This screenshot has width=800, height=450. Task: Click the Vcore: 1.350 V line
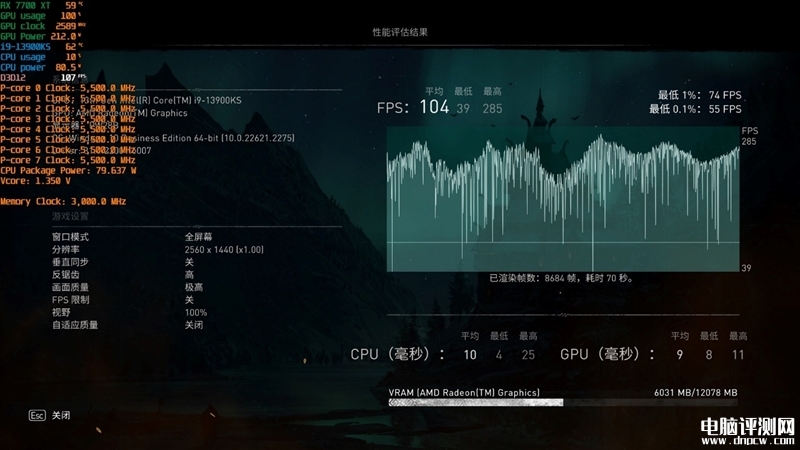coord(35,181)
